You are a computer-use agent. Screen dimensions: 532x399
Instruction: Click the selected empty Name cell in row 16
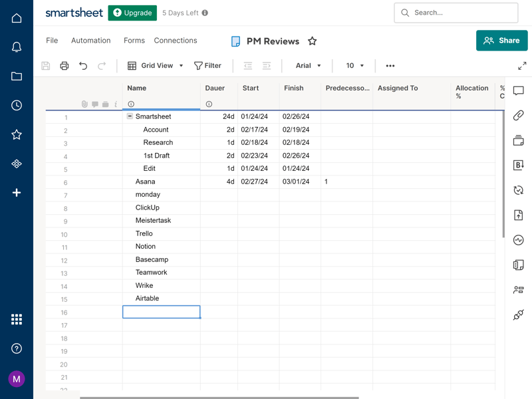point(161,312)
